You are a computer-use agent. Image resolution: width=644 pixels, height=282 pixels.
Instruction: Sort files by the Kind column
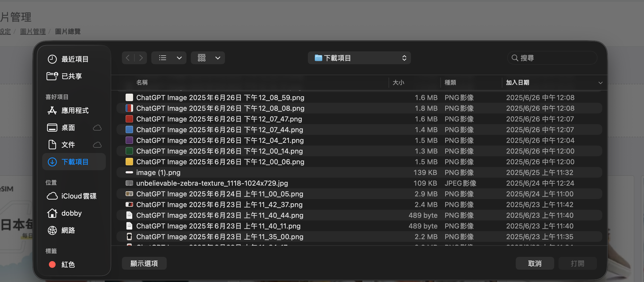450,82
